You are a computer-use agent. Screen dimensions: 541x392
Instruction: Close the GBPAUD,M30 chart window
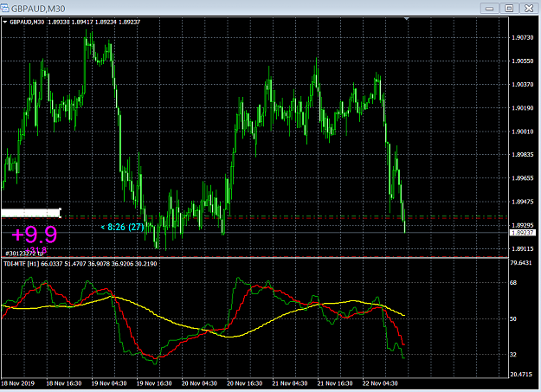pyautogui.click(x=528, y=8)
